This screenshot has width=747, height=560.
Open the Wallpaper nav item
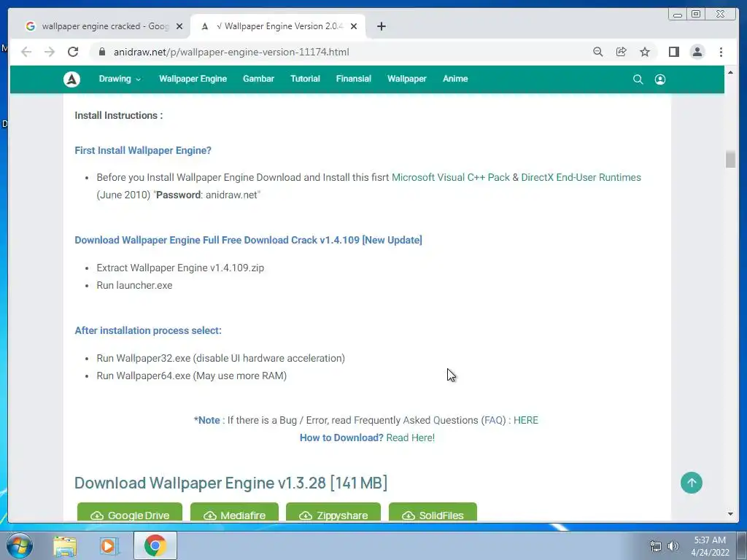[x=407, y=79]
